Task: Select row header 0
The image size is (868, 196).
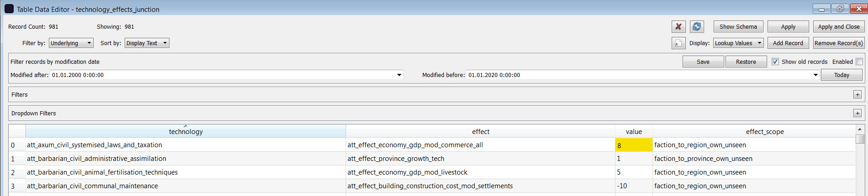Action: tap(17, 145)
